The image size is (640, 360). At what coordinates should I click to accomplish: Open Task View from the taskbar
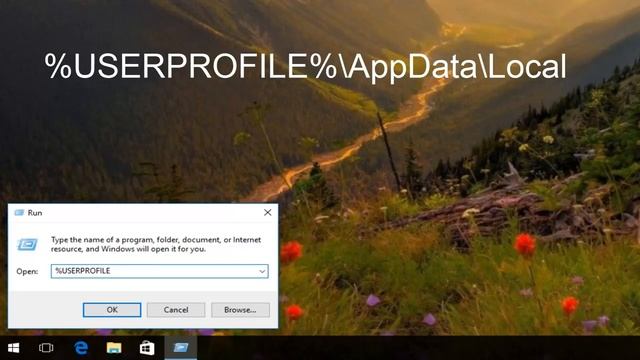click(46, 348)
